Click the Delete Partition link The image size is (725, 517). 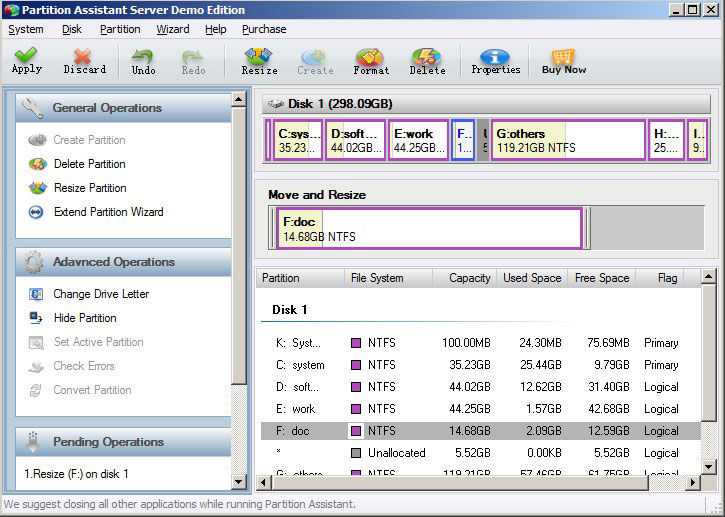click(x=90, y=164)
